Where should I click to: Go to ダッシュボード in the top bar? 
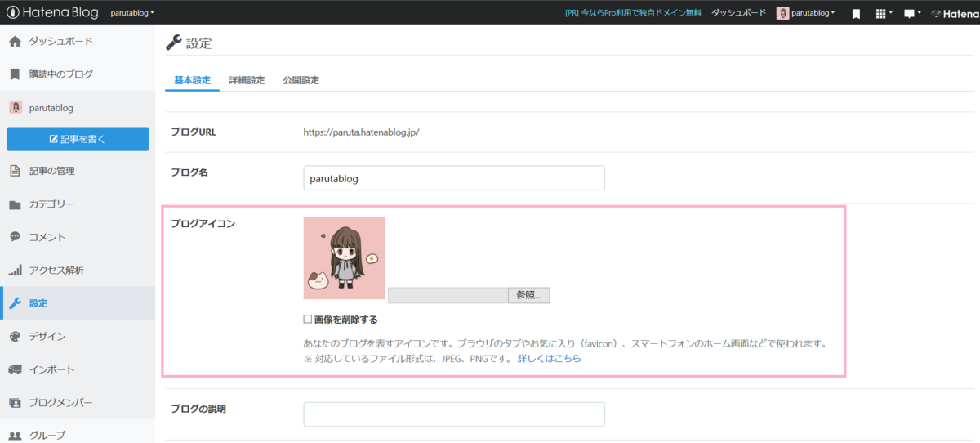tap(738, 13)
